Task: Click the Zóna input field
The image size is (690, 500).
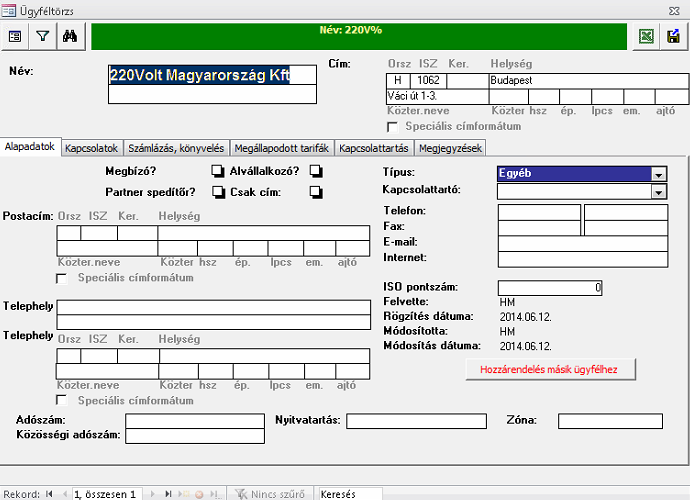Action: click(610, 421)
